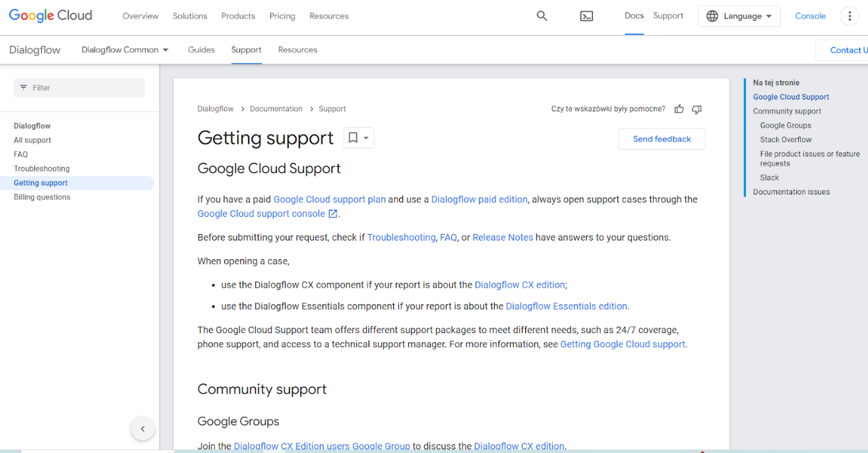Open the Language dropdown

739,16
